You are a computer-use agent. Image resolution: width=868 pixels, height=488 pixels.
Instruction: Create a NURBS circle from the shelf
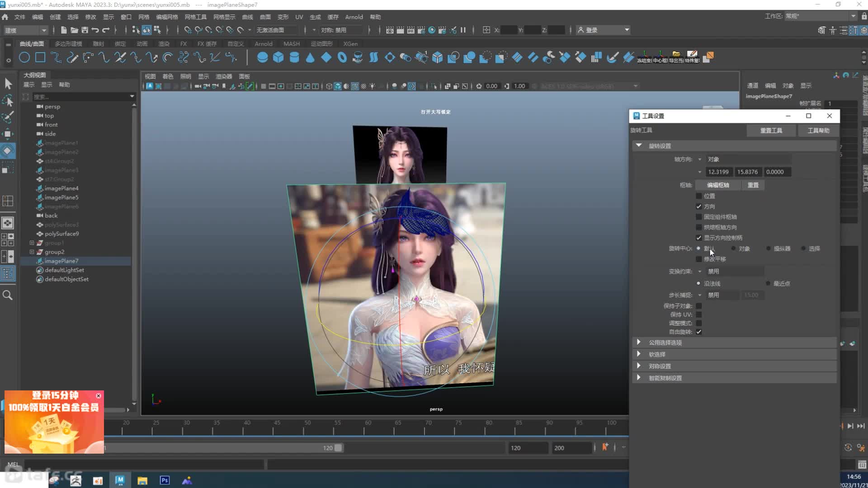pyautogui.click(x=24, y=57)
